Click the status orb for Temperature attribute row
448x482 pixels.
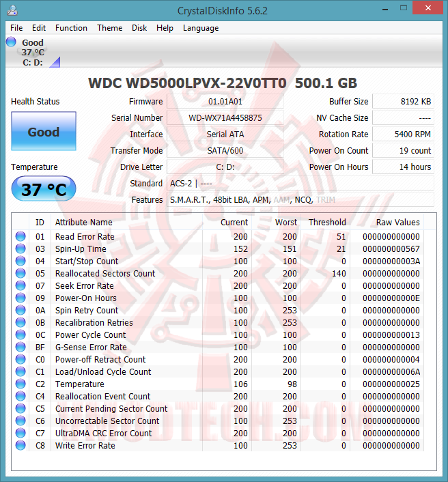[20, 384]
